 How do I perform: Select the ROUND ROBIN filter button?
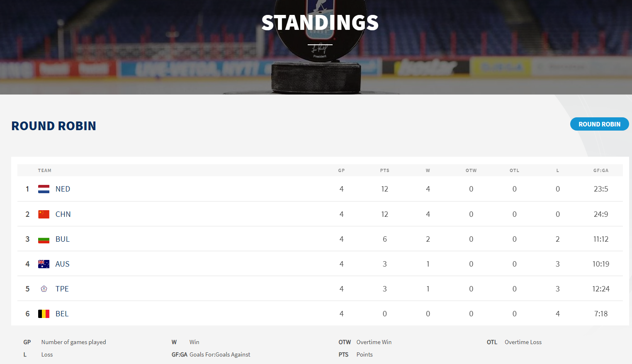point(599,124)
